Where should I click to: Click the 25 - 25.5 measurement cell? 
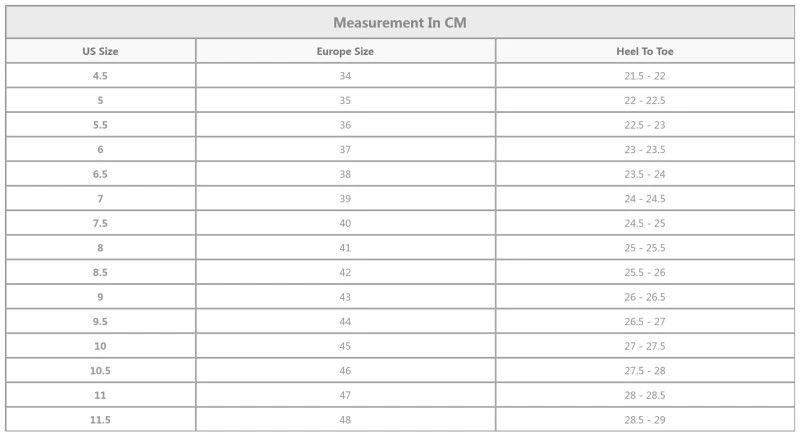(645, 248)
